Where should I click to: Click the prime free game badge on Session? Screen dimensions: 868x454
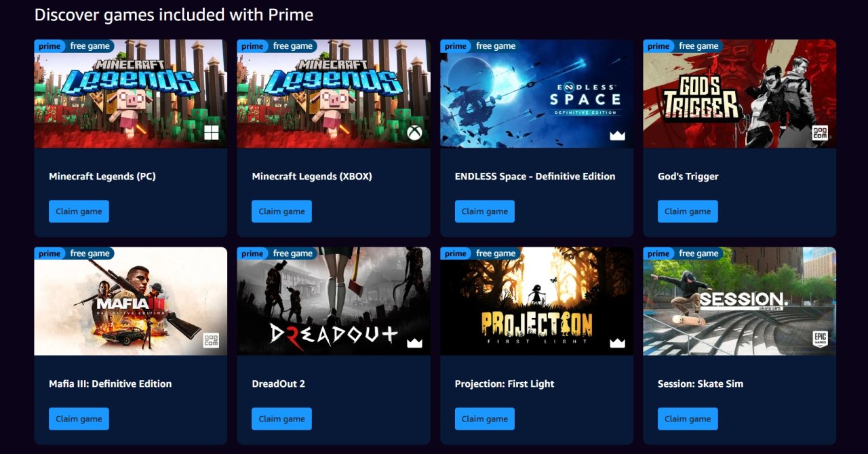coord(683,253)
